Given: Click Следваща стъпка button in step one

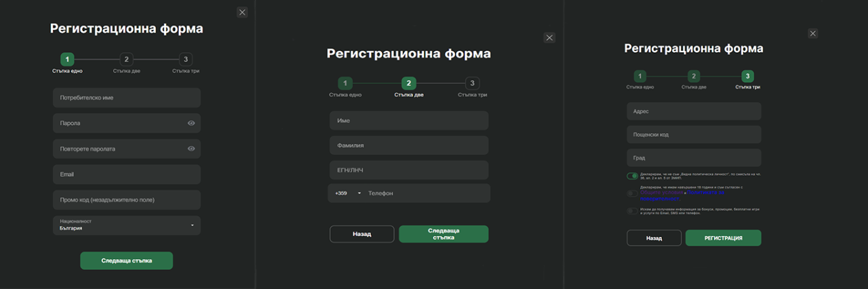Looking at the screenshot, I should pyautogui.click(x=127, y=261).
